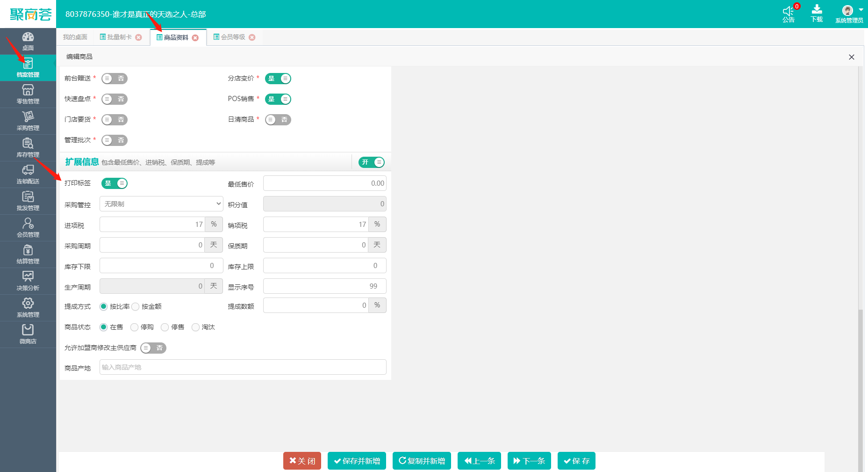Turn off the 分店变价 switch
The height and width of the screenshot is (472, 868).
[278, 79]
